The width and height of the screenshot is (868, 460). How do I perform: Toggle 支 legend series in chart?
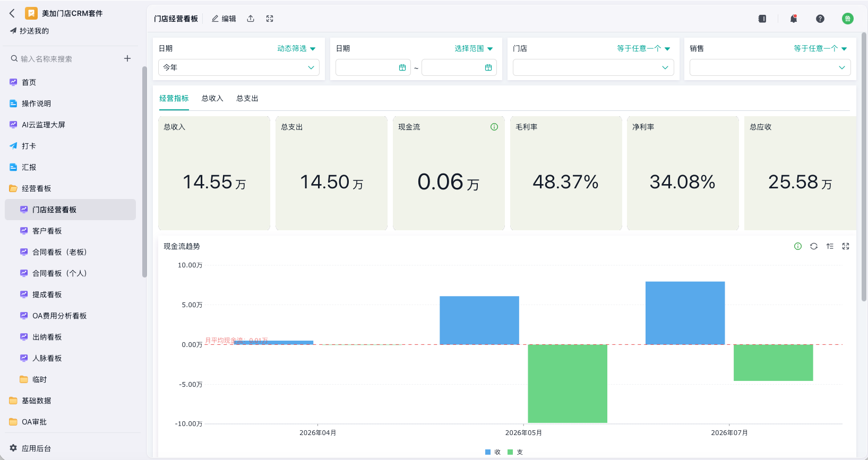pos(515,452)
